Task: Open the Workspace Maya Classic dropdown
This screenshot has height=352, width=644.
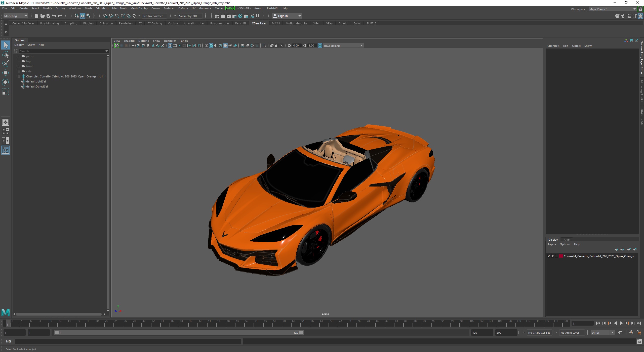Action: [613, 9]
